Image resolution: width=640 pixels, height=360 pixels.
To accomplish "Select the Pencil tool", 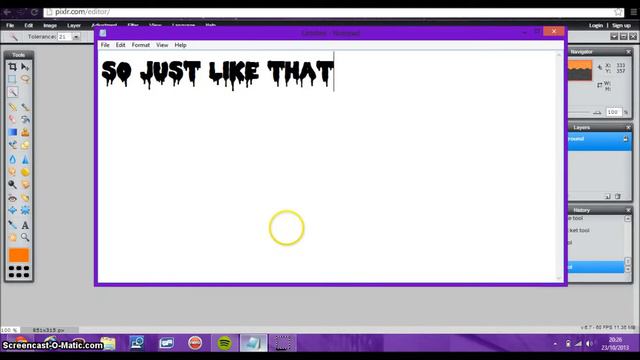I will [13, 107].
